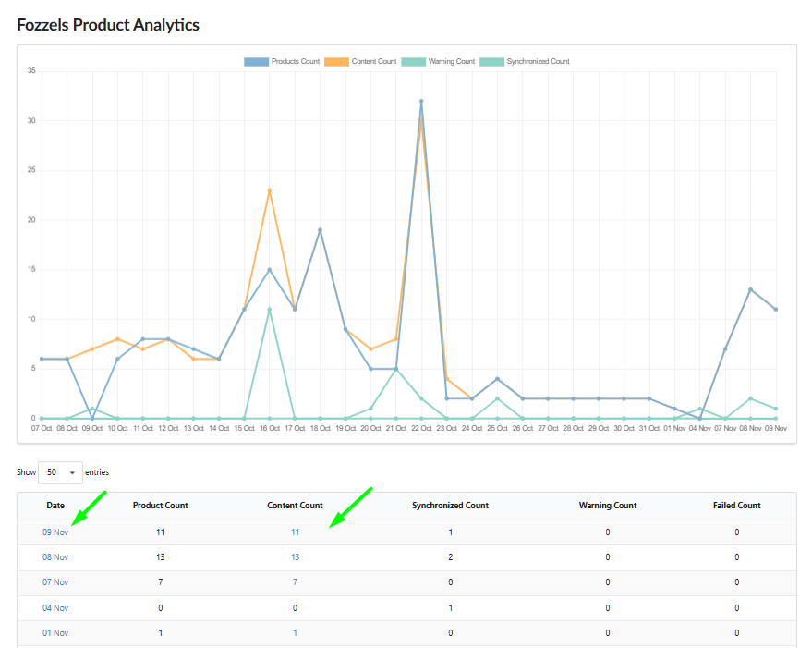Toggle the Content Count legend swatch

coord(336,62)
